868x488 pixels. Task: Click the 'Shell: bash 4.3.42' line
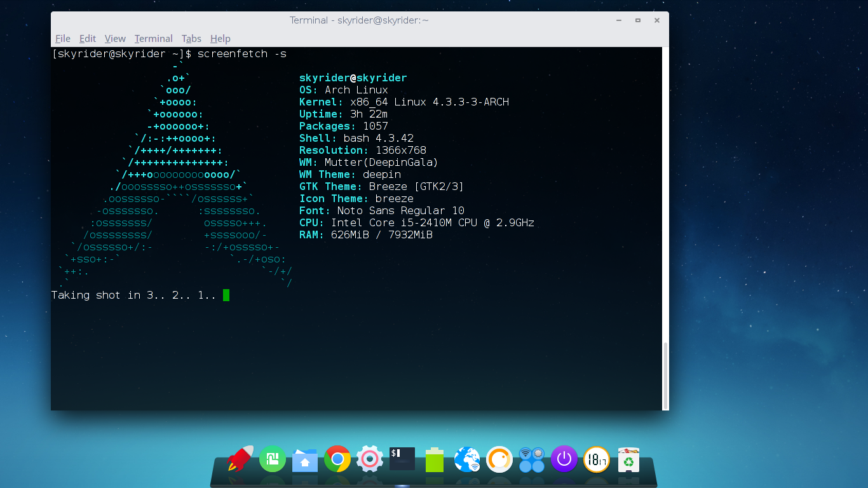click(x=356, y=139)
